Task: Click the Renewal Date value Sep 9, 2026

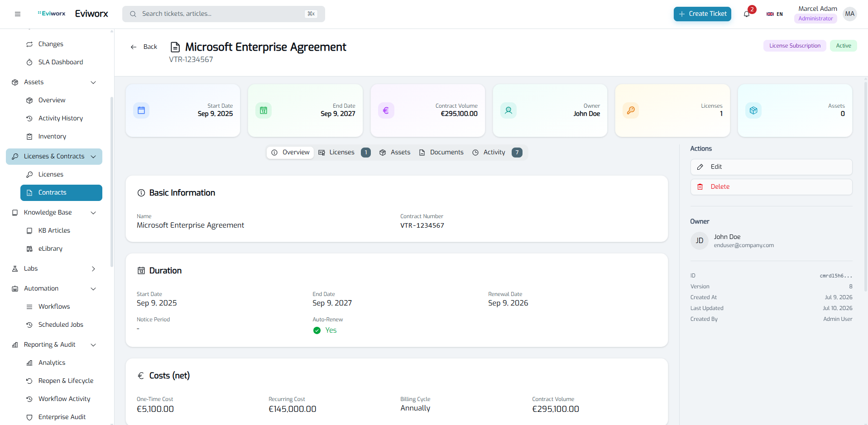Action: pyautogui.click(x=508, y=303)
